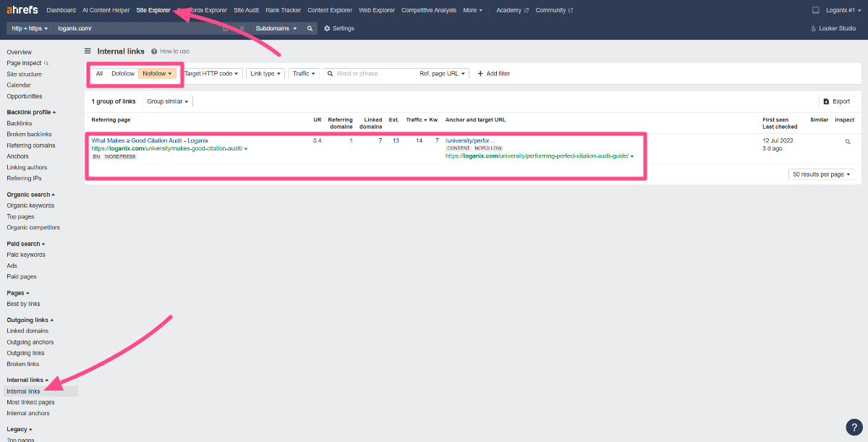The width and height of the screenshot is (868, 442).
Task: Open AI Content Helper
Action: (x=106, y=10)
